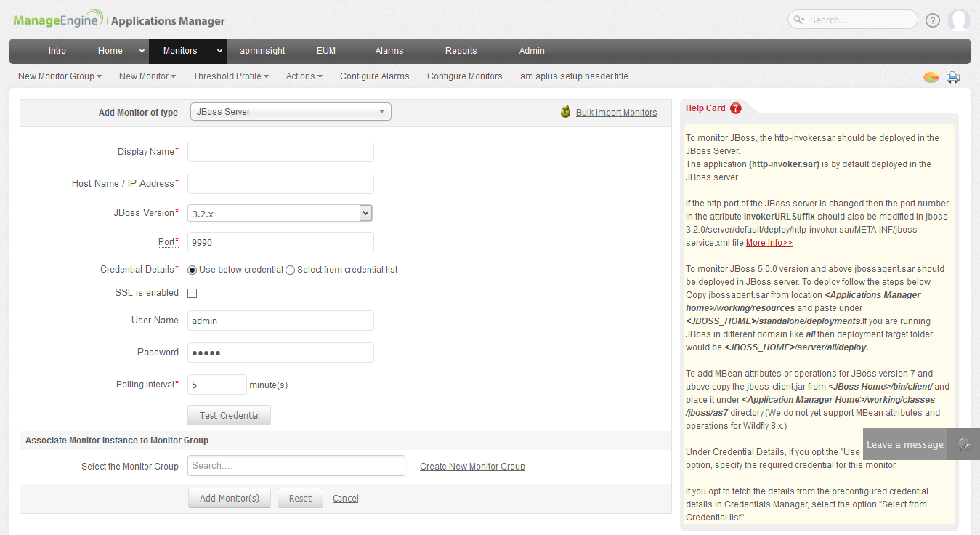Click Configure Monitors in the submenu
980x535 pixels.
(x=465, y=76)
